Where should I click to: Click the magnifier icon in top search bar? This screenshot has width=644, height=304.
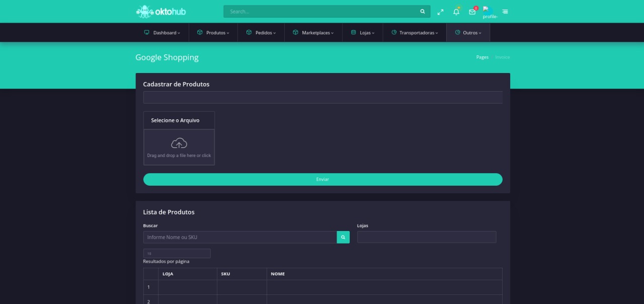(423, 12)
